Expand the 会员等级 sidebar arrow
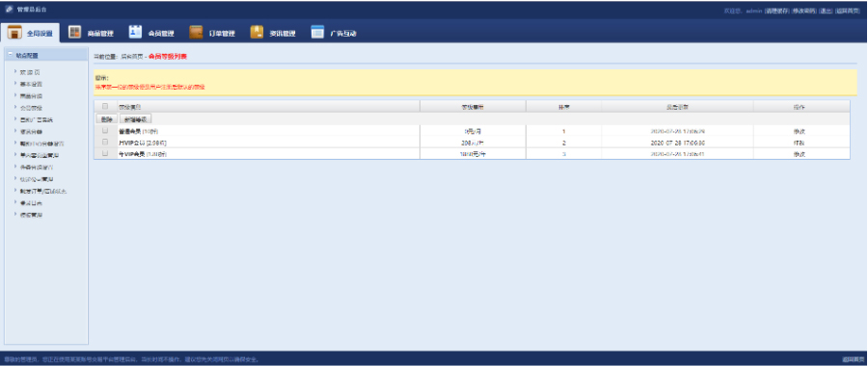Screen dimensions: 868x366 pos(15,107)
